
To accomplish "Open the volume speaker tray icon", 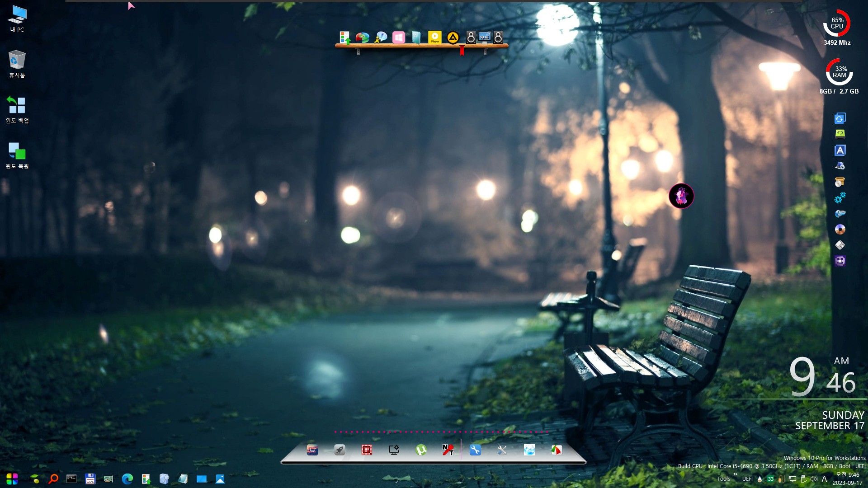I will click(x=814, y=479).
